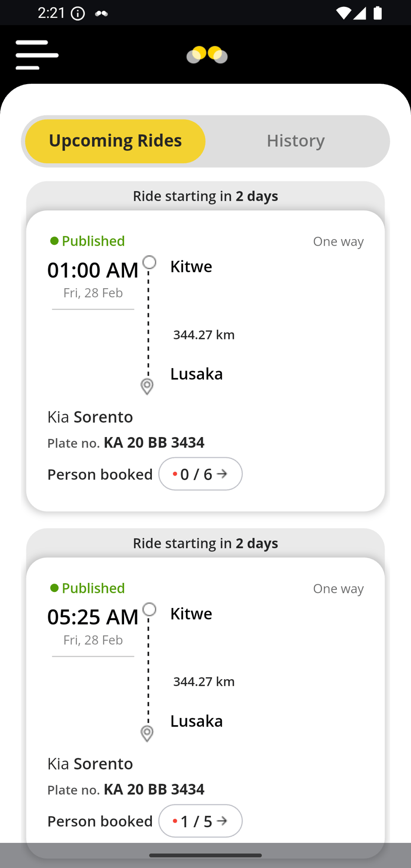
Task: Open the 0 / 6 booked persons list
Action: (x=200, y=474)
